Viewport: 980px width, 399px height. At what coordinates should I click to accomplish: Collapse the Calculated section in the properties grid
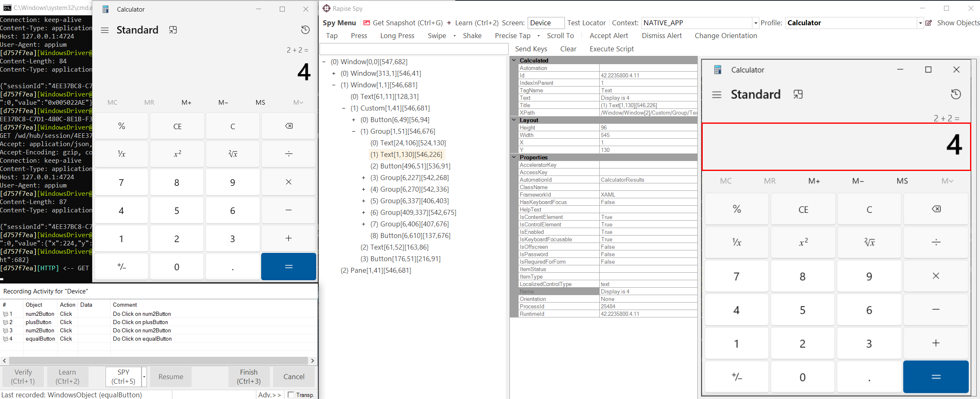(x=514, y=60)
